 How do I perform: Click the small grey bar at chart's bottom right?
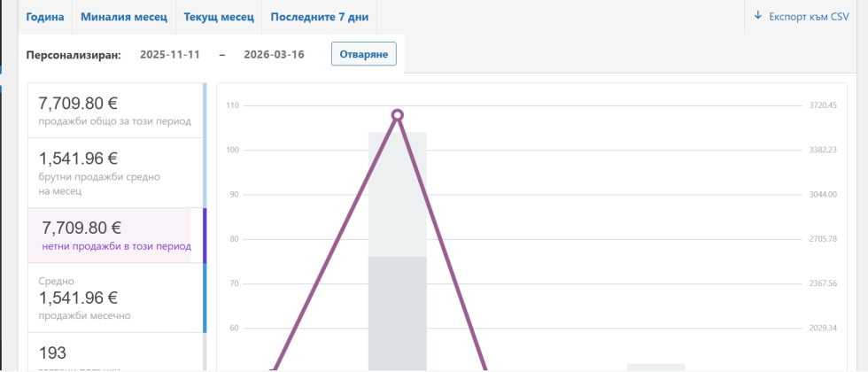click(x=655, y=367)
